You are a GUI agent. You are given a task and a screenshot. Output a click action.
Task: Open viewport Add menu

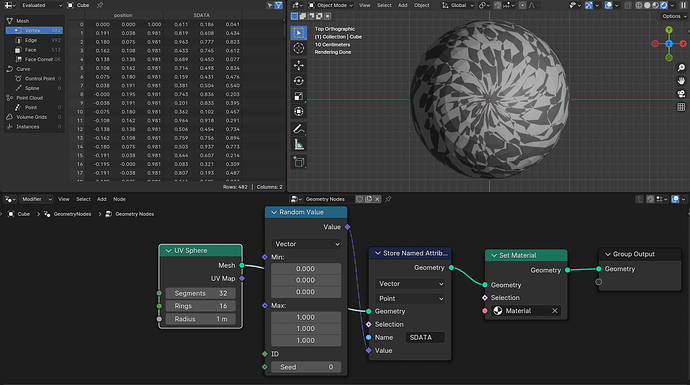point(403,5)
